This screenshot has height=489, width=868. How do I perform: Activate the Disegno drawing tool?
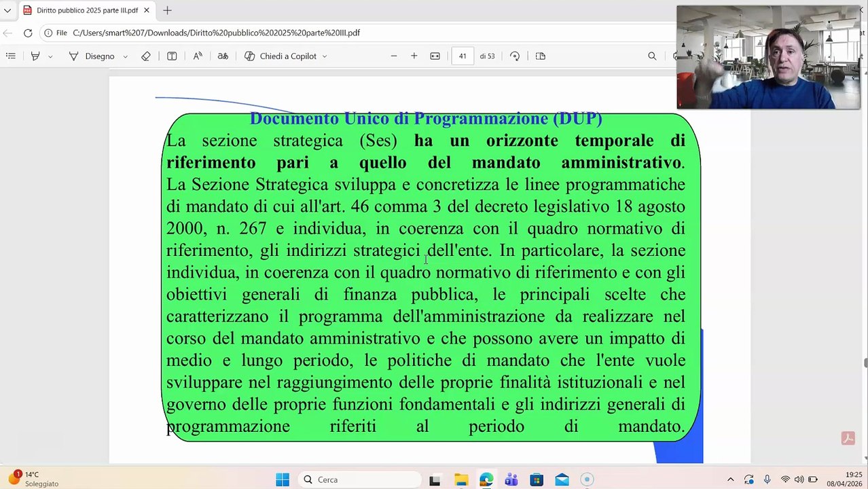pyautogui.click(x=92, y=56)
